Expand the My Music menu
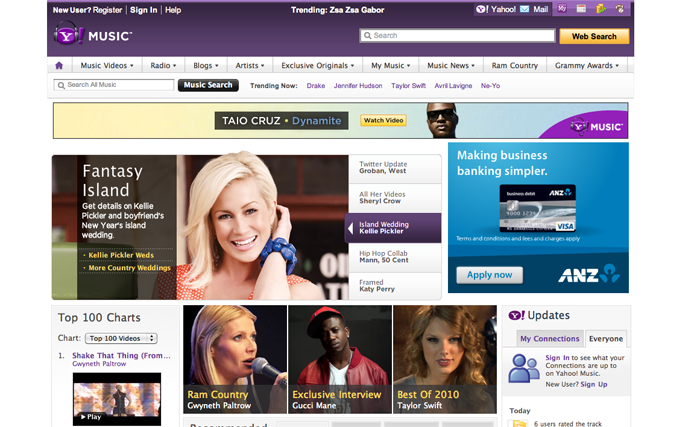 pos(391,66)
